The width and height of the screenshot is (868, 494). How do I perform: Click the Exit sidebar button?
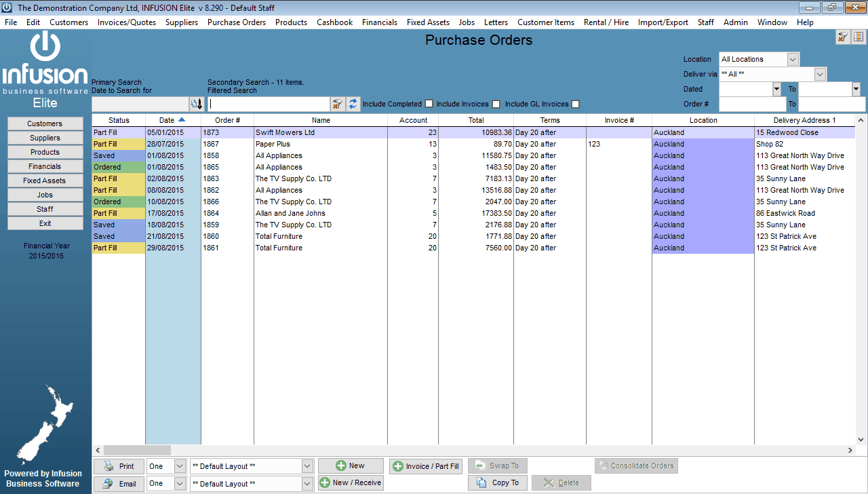click(45, 223)
